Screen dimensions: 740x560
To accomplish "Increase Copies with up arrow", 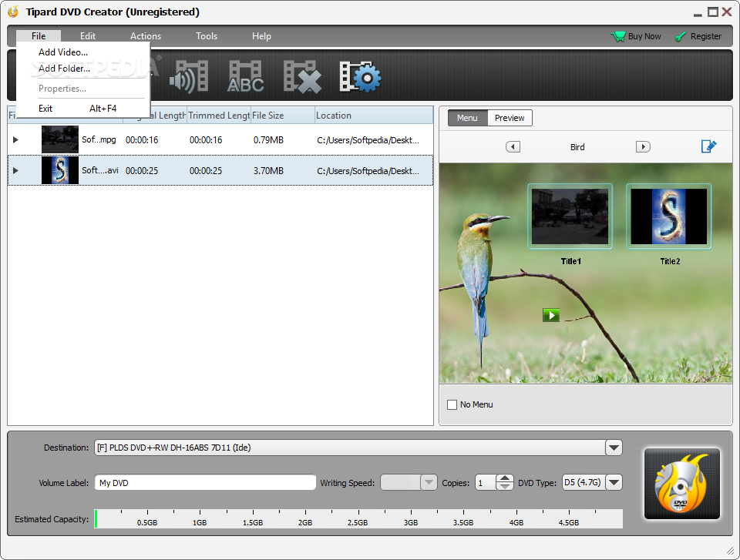I will click(x=504, y=478).
